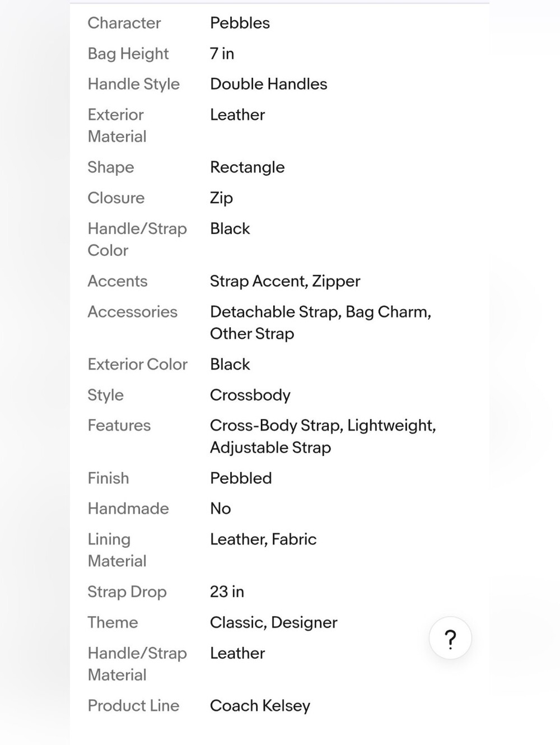Screen dimensions: 560x745
Task: Select the Zip closure value
Action: (x=221, y=198)
